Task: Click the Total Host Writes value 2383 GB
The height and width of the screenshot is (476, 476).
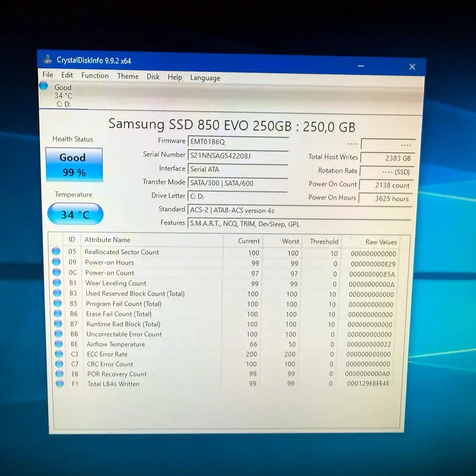Action: pos(387,158)
